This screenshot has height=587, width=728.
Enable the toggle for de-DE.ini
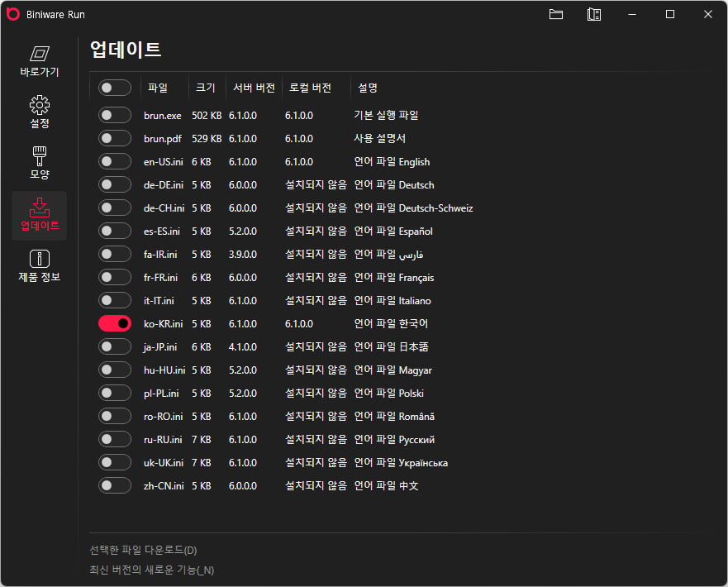point(115,185)
